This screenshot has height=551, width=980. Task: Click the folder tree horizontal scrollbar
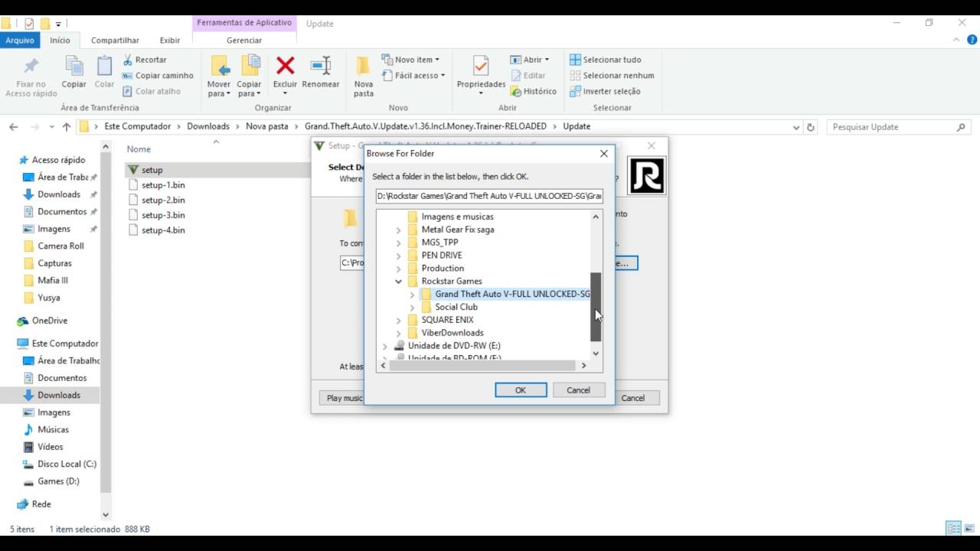click(482, 366)
